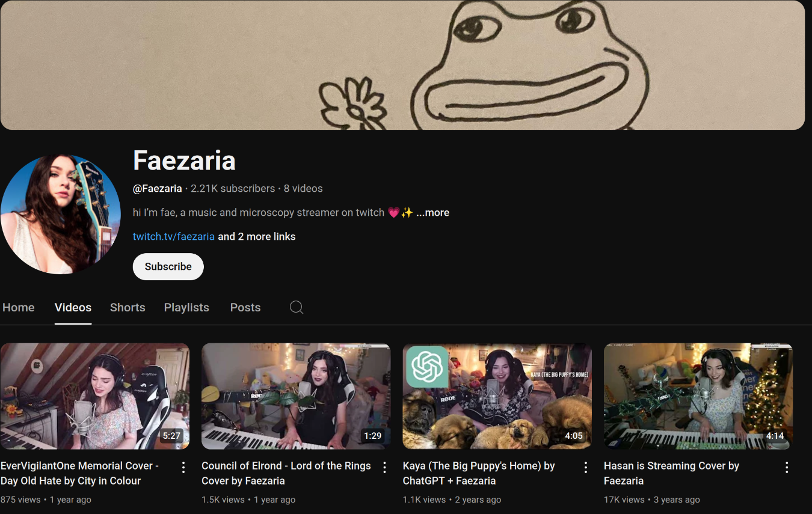Expand the 'and 2 more links' list
The image size is (812, 514).
[257, 236]
